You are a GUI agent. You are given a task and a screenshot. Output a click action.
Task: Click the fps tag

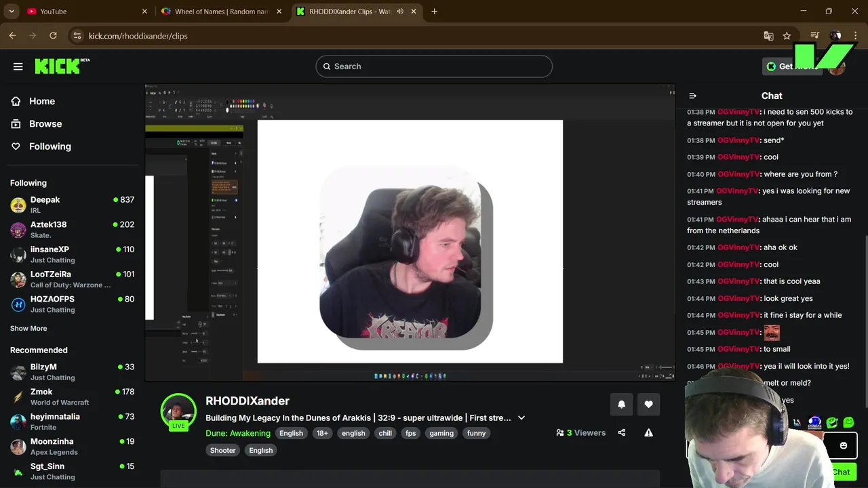410,433
